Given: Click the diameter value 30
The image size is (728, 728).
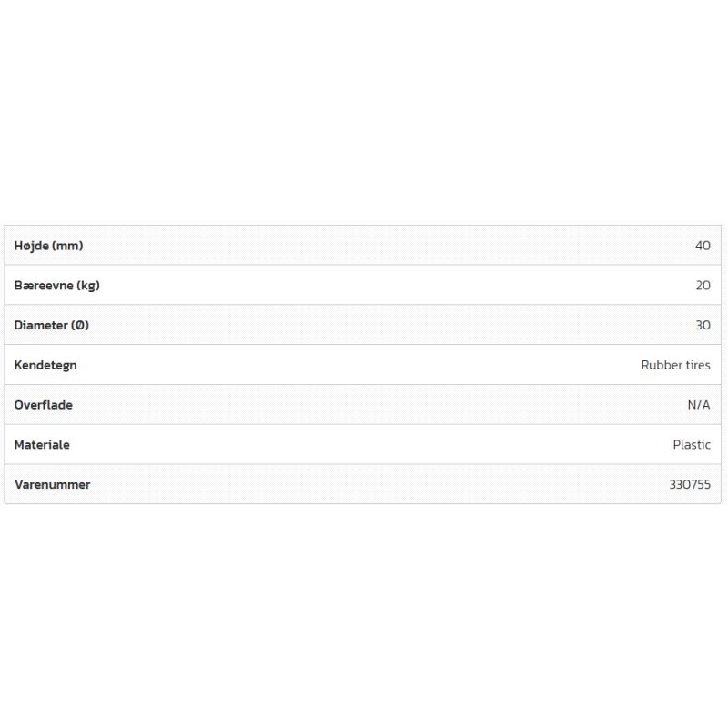Looking at the screenshot, I should [x=703, y=325].
